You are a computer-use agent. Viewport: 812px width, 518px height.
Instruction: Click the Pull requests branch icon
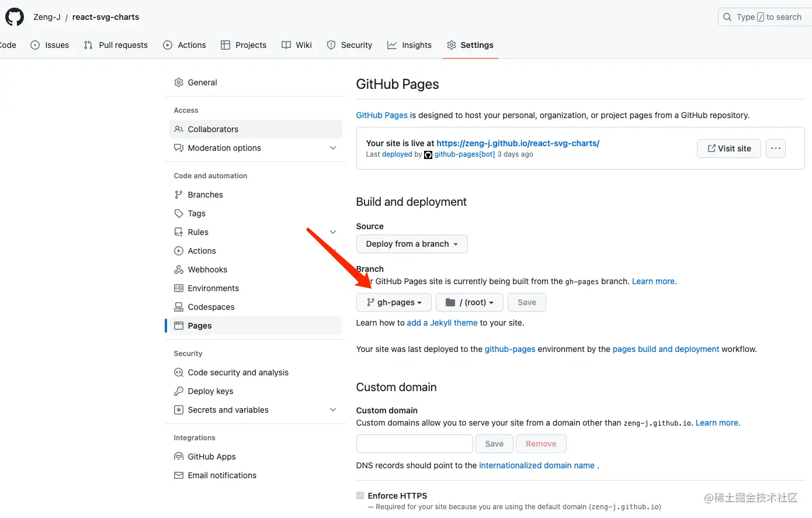(88, 45)
